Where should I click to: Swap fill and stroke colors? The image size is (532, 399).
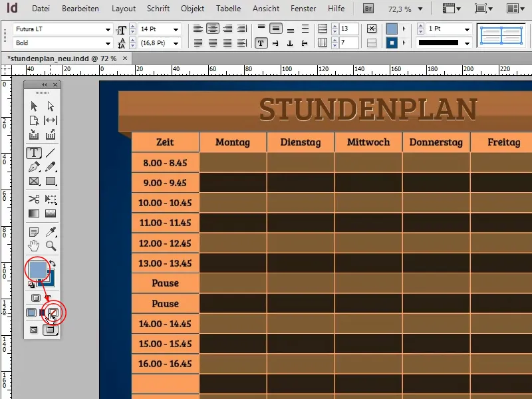pos(53,263)
